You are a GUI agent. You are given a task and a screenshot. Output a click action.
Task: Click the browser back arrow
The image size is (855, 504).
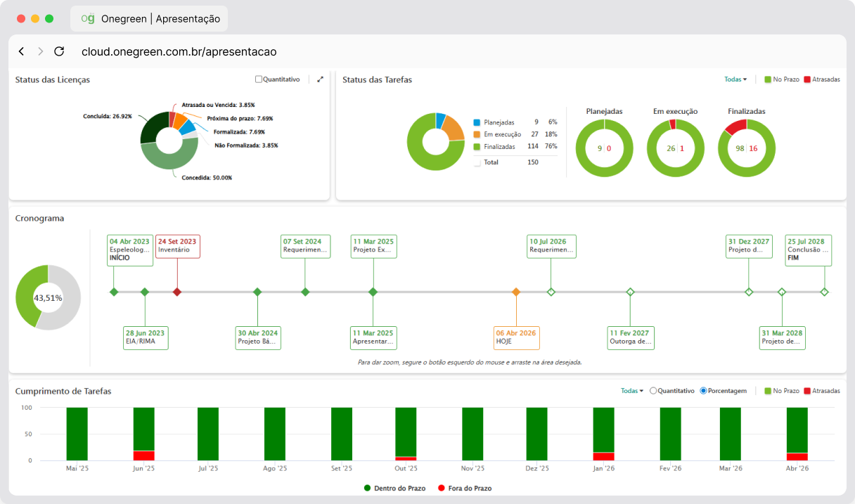pos(21,51)
